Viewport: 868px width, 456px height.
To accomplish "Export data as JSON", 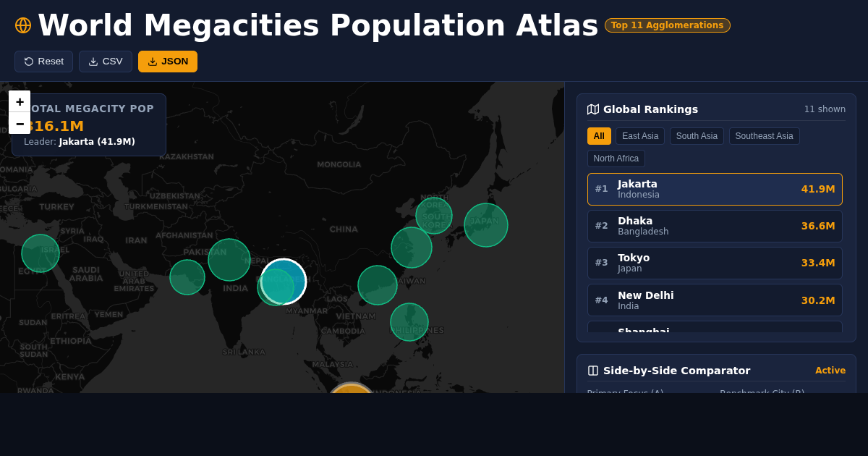I will (168, 62).
